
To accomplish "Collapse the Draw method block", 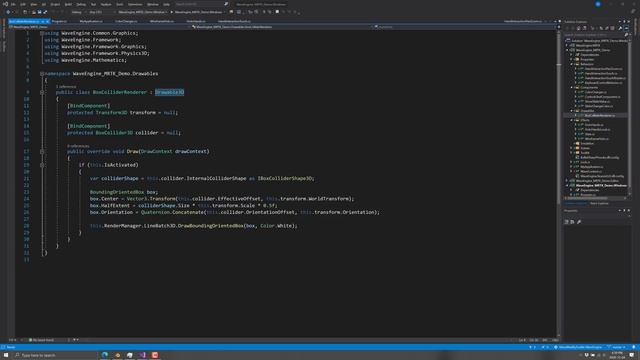I will [x=42, y=151].
